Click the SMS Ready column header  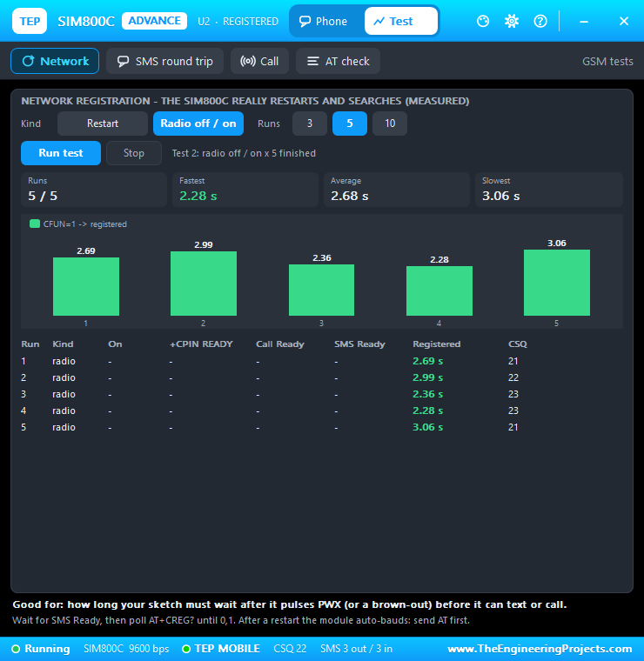[359, 344]
